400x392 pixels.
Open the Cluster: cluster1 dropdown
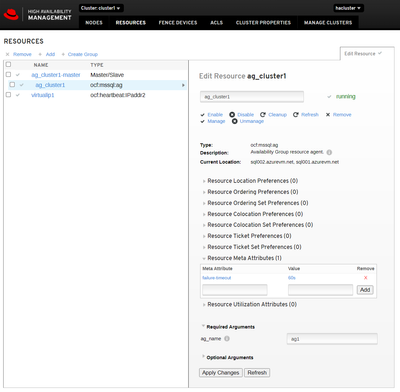tap(101, 8)
